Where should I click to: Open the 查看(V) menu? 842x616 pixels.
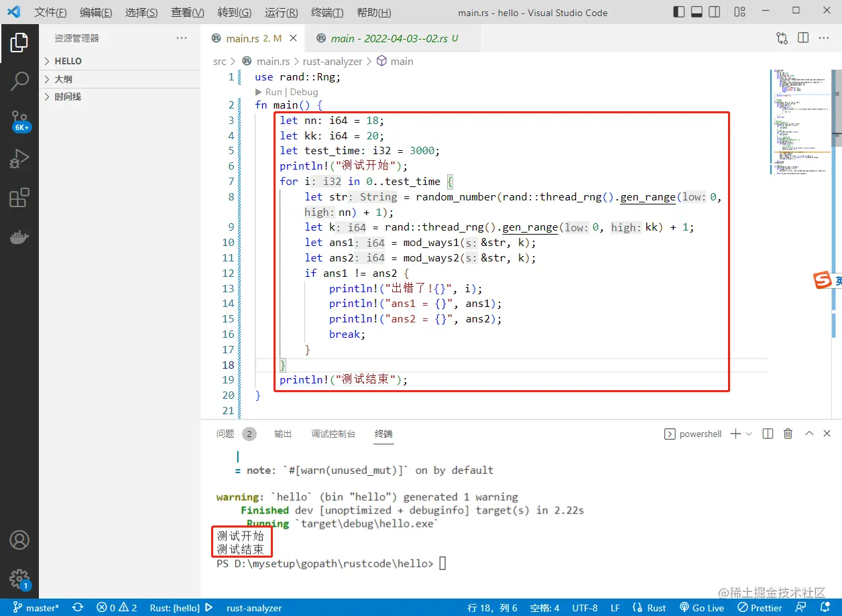(188, 13)
